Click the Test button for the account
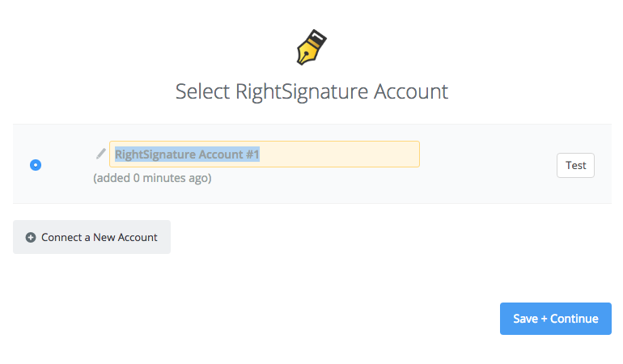The height and width of the screenshot is (364, 623). [575, 165]
